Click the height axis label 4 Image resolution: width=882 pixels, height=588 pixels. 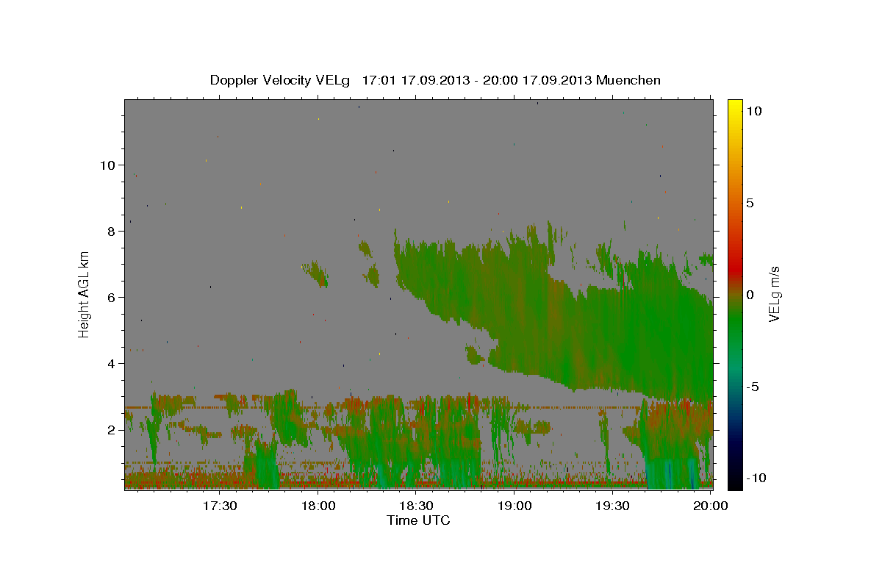tap(111, 364)
